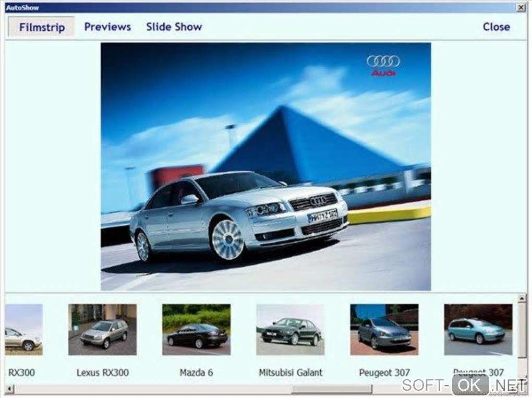Close the AutoShow window with X
Screen dimensions: 532x398
pos(521,7)
